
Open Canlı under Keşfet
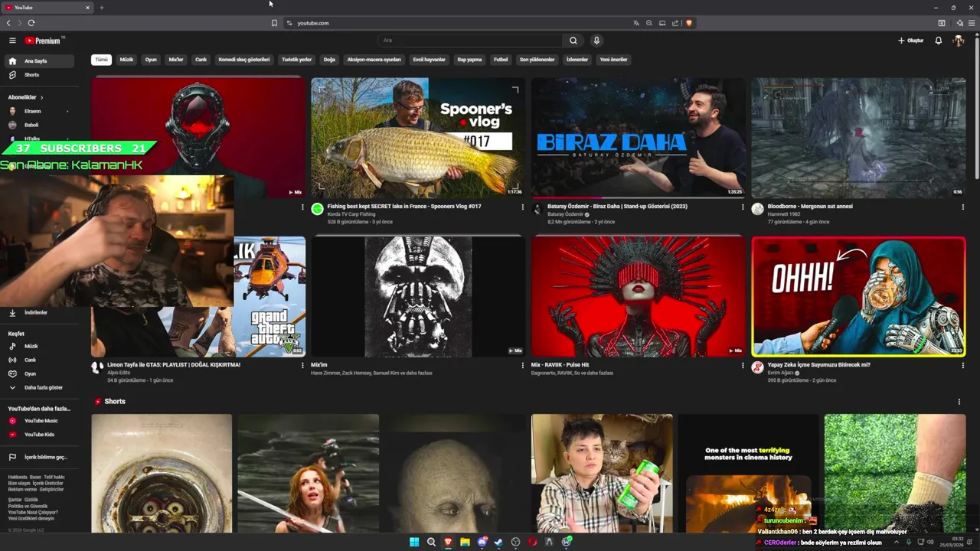click(x=41, y=360)
